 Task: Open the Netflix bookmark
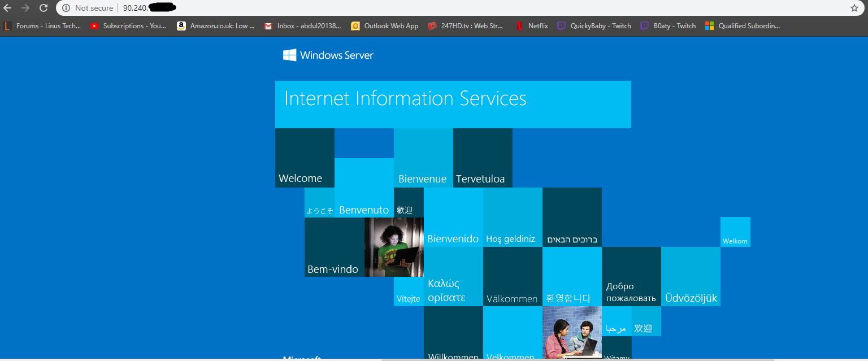point(531,25)
